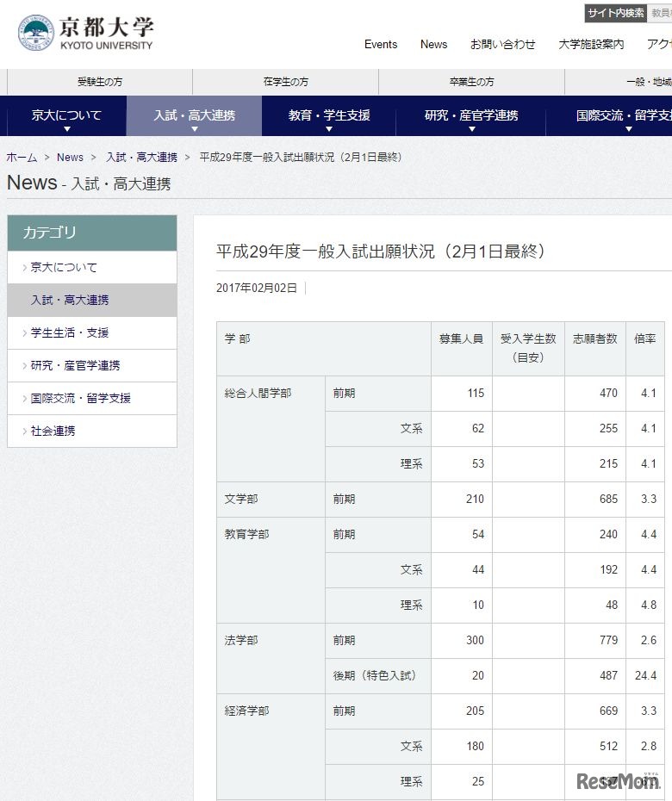Viewport: 672px width, 801px height.
Task: Select 京大について in the category sidebar
Action: point(64,268)
